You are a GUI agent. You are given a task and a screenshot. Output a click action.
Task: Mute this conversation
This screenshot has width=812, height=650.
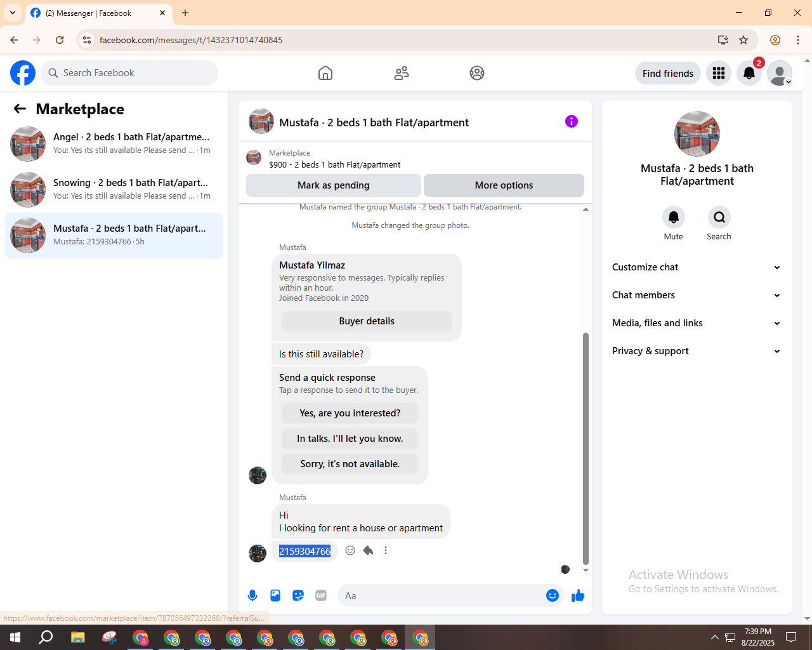(674, 217)
